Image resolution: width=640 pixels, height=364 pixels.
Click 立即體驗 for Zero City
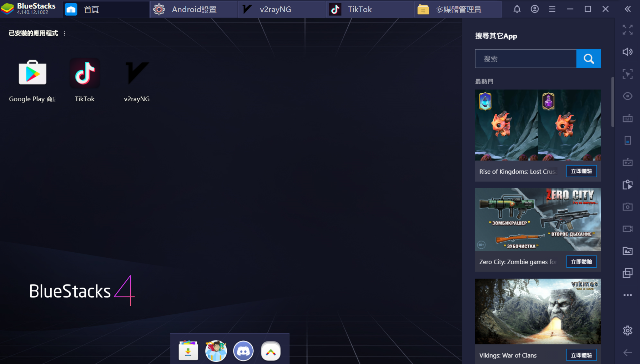pos(581,262)
